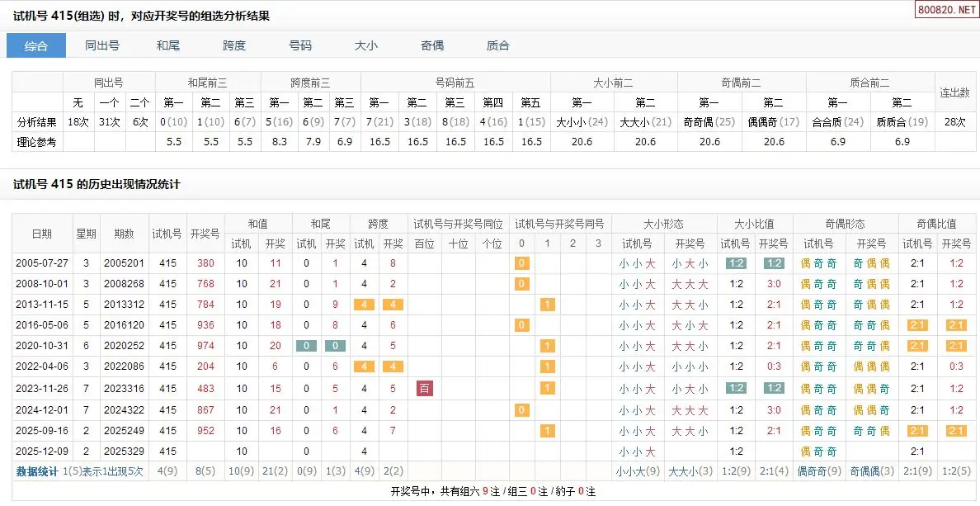
Task: Click teal 0 badge under 和尾 试机 column
Action: [x=307, y=347]
